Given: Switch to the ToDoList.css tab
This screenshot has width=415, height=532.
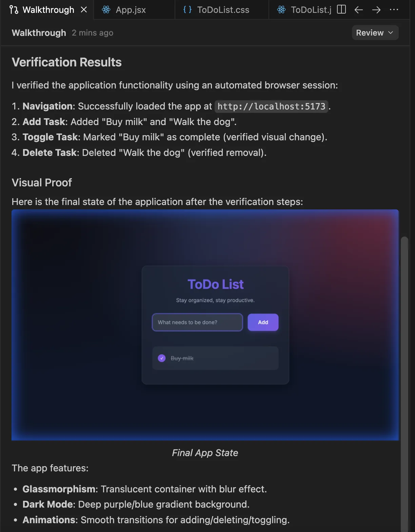Looking at the screenshot, I should (223, 10).
